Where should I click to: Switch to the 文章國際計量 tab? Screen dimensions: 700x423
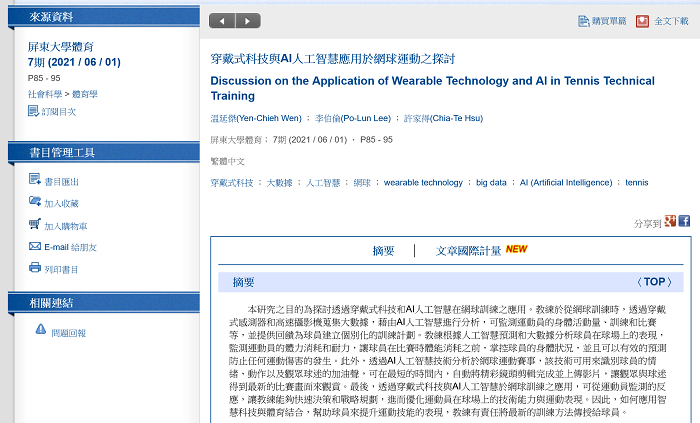coord(468,251)
